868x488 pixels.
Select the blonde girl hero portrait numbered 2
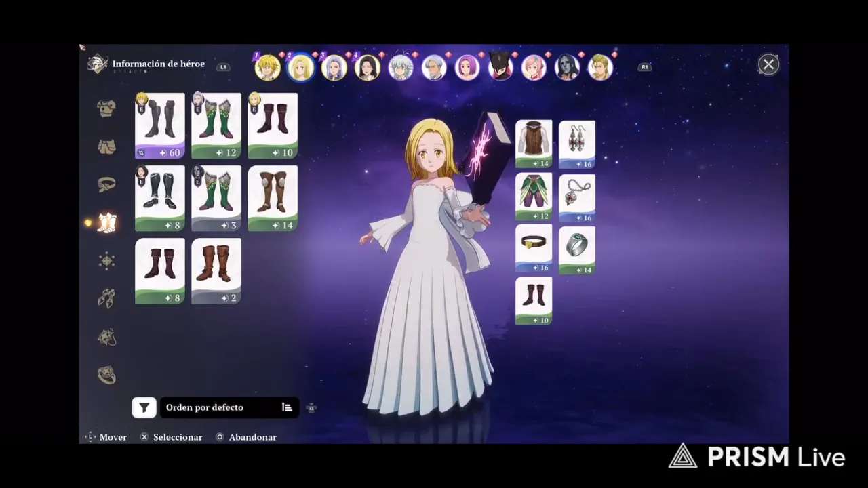pos(300,67)
